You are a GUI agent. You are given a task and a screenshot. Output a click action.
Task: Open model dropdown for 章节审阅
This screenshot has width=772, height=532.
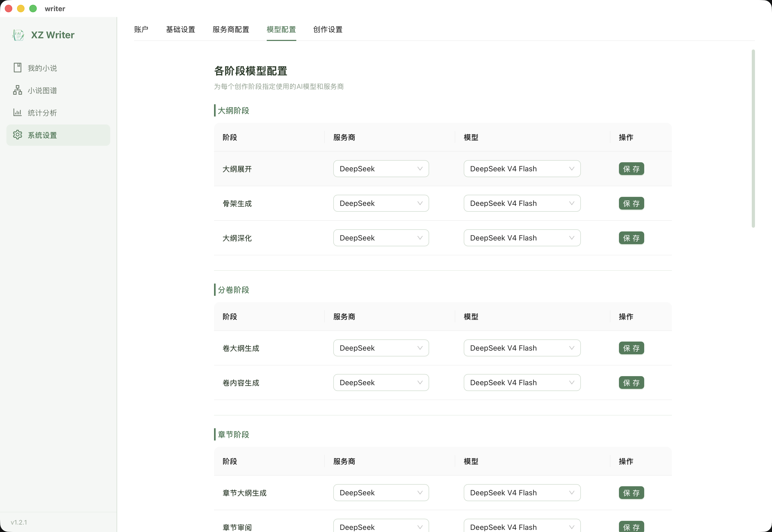point(522,526)
